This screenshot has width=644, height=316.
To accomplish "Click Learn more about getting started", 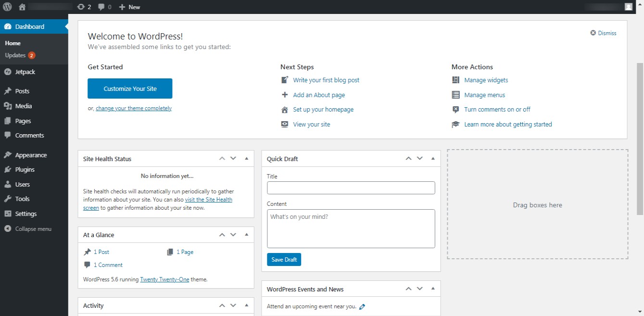I will (x=508, y=124).
